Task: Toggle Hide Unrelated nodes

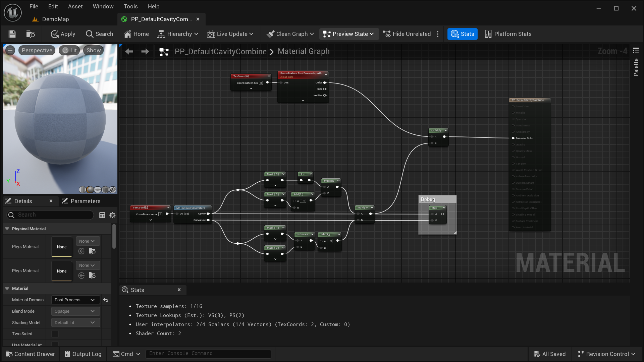Action: 407,34
